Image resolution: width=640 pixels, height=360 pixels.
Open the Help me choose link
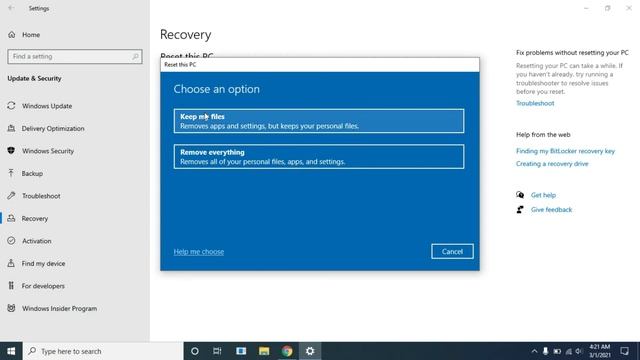[199, 252]
